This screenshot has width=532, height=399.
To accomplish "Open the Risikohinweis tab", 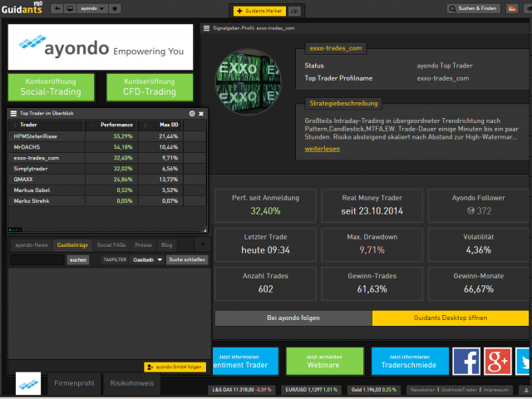I will coord(131,384).
